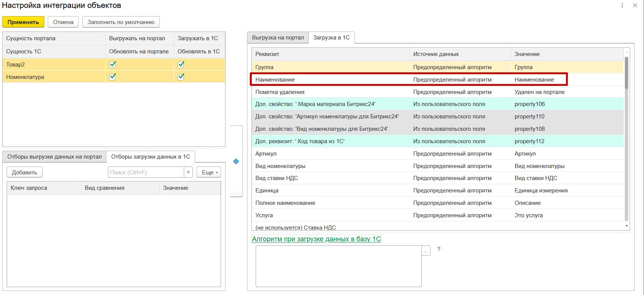Uncheck Номенклатура update on portal checkbox
Viewport: 644px width, 295px height.
(112, 77)
